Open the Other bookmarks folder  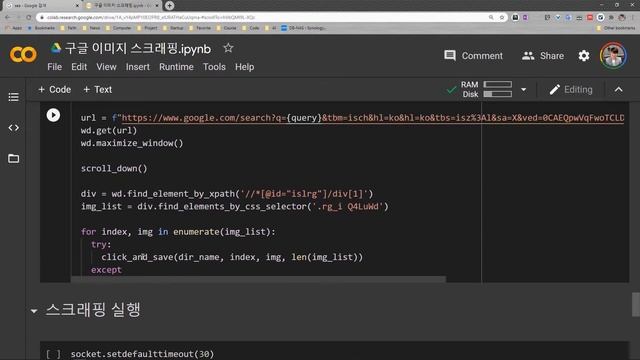click(x=616, y=28)
